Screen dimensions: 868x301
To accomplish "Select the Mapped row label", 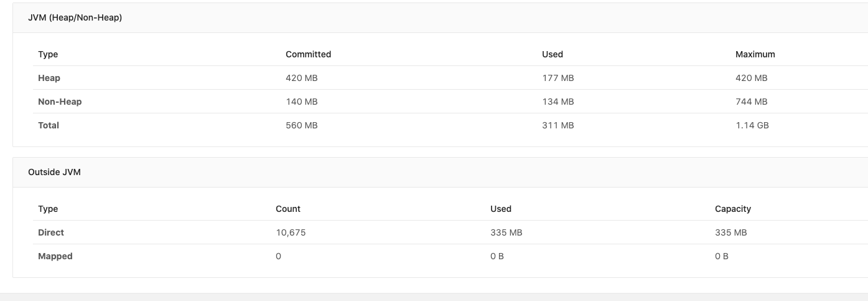I will (55, 256).
